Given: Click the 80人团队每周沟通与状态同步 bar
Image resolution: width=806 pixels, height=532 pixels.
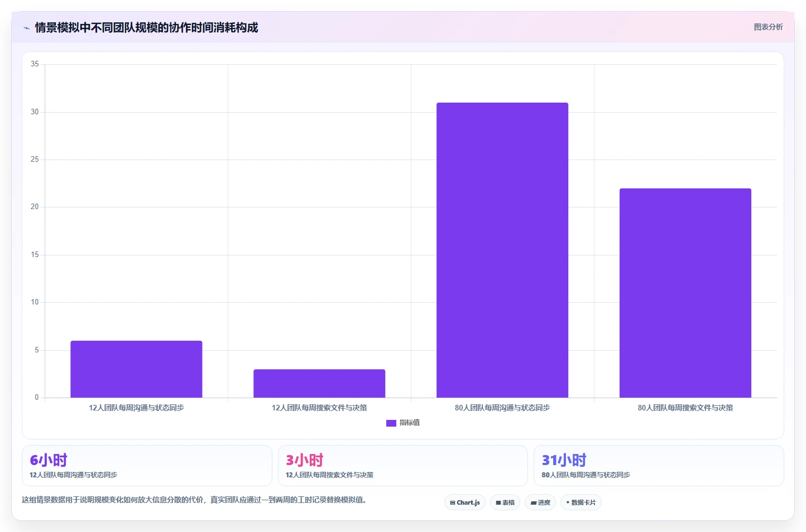Looking at the screenshot, I should (502, 250).
